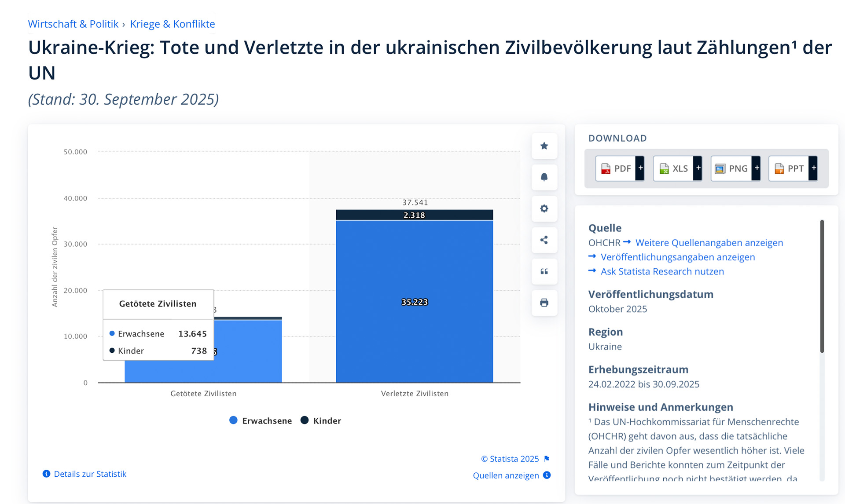
Task: Expand the XLS download plus button
Action: (x=698, y=168)
